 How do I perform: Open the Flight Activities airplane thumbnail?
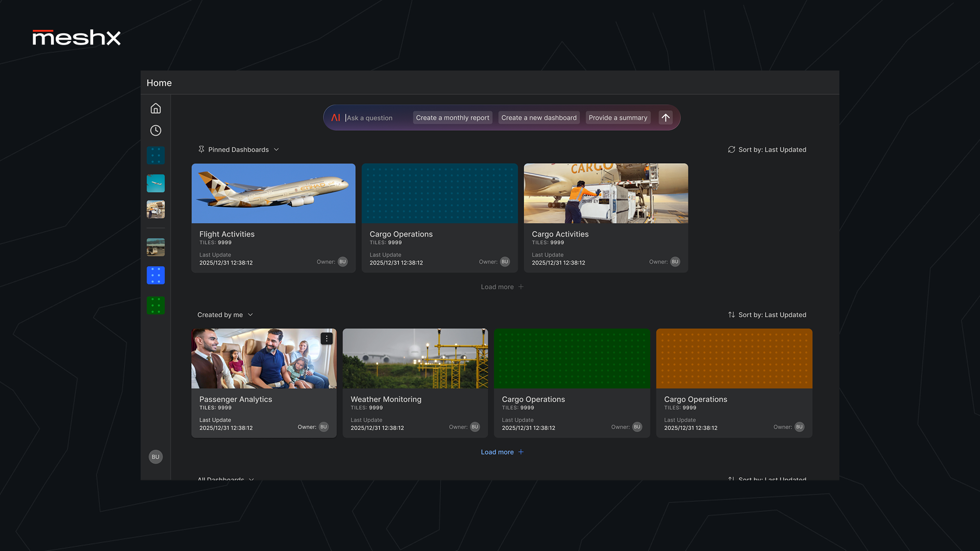click(x=273, y=193)
